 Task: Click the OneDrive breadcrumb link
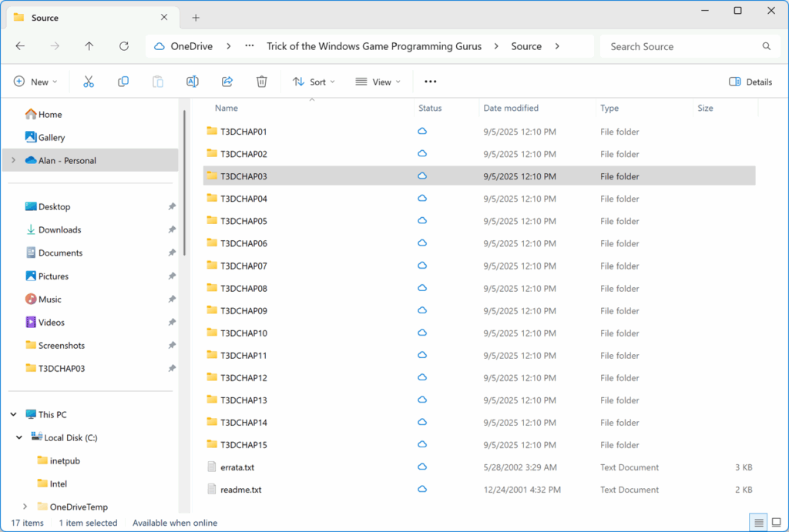pyautogui.click(x=191, y=46)
